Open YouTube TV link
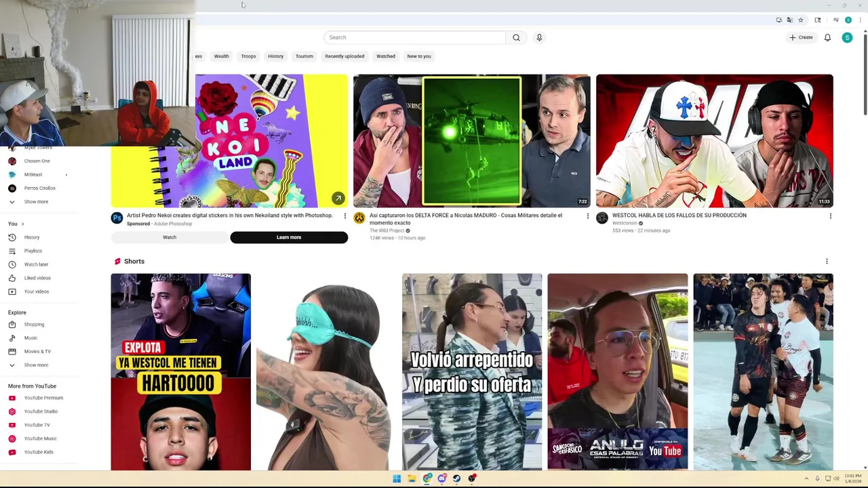 tap(39, 425)
